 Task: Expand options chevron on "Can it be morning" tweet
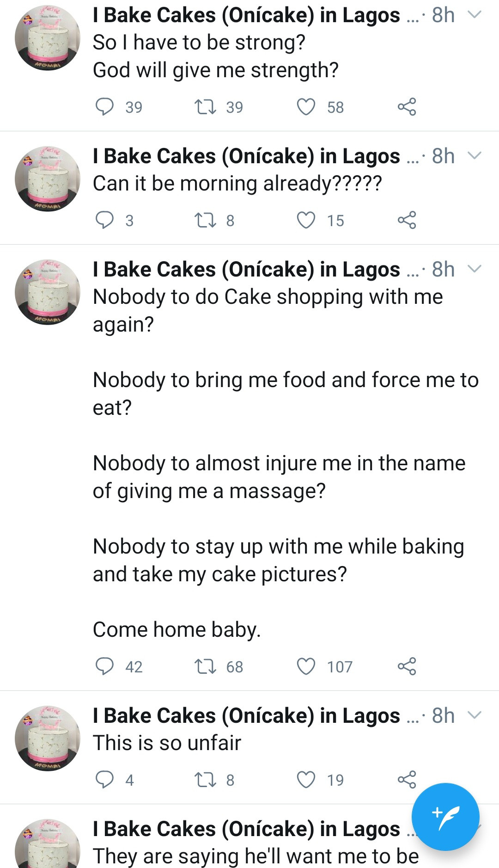(x=475, y=156)
